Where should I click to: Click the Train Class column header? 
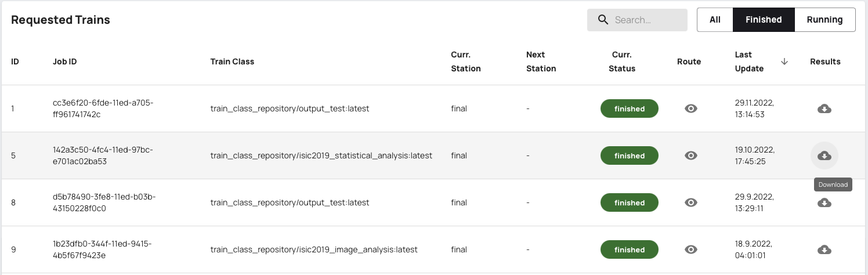[232, 61]
